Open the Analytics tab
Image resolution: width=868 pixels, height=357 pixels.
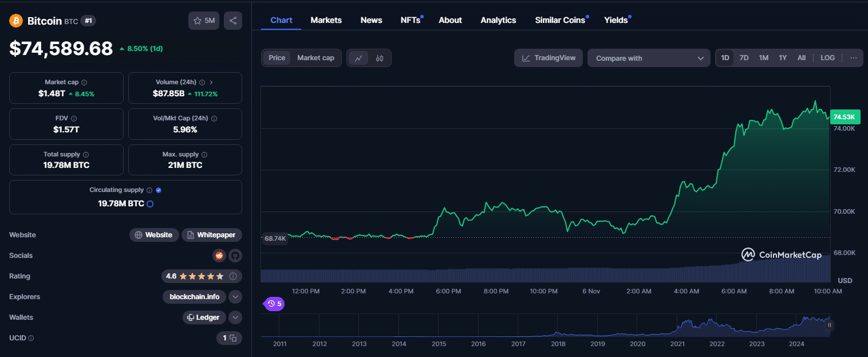click(498, 20)
